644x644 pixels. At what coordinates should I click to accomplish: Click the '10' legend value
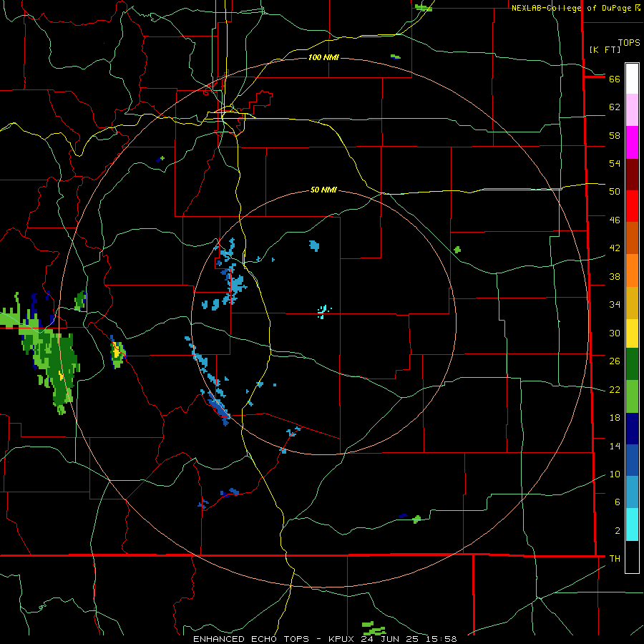615,474
